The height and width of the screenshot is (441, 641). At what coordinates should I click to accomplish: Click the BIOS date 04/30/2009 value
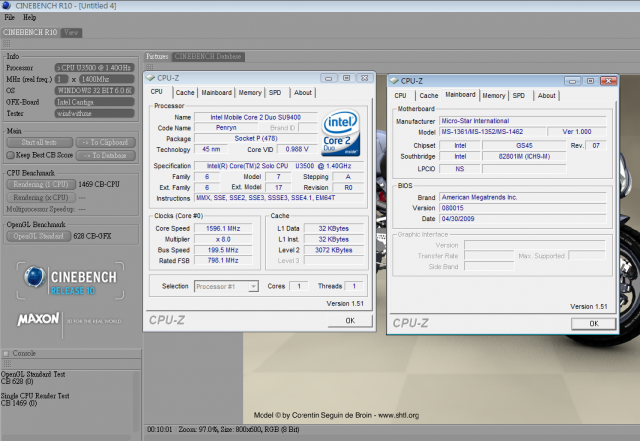[x=523, y=219]
